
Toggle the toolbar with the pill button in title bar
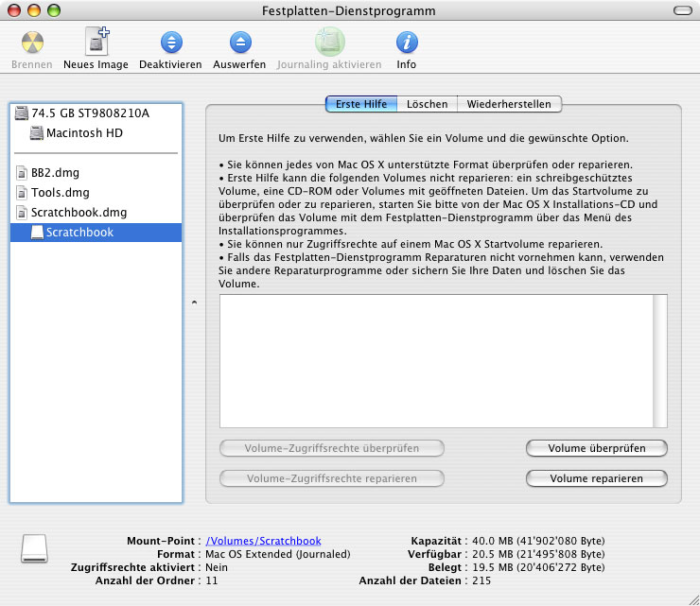683,10
